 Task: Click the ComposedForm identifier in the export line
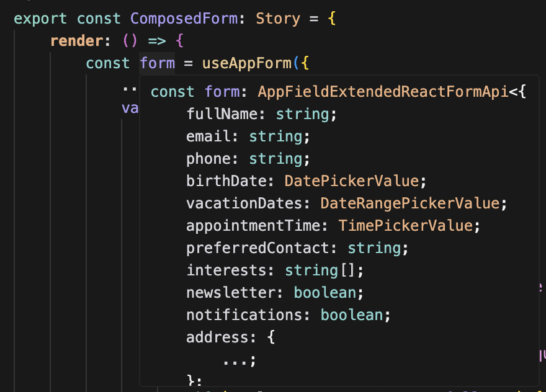184,18
